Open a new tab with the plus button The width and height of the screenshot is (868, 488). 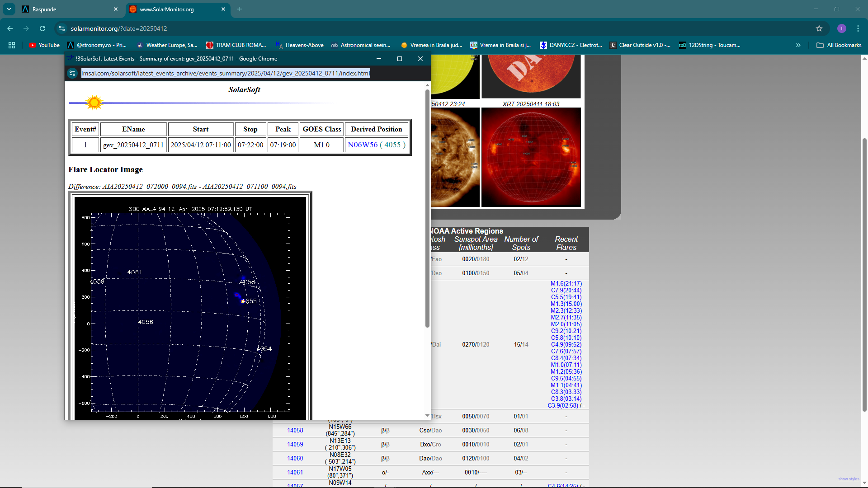point(240,9)
